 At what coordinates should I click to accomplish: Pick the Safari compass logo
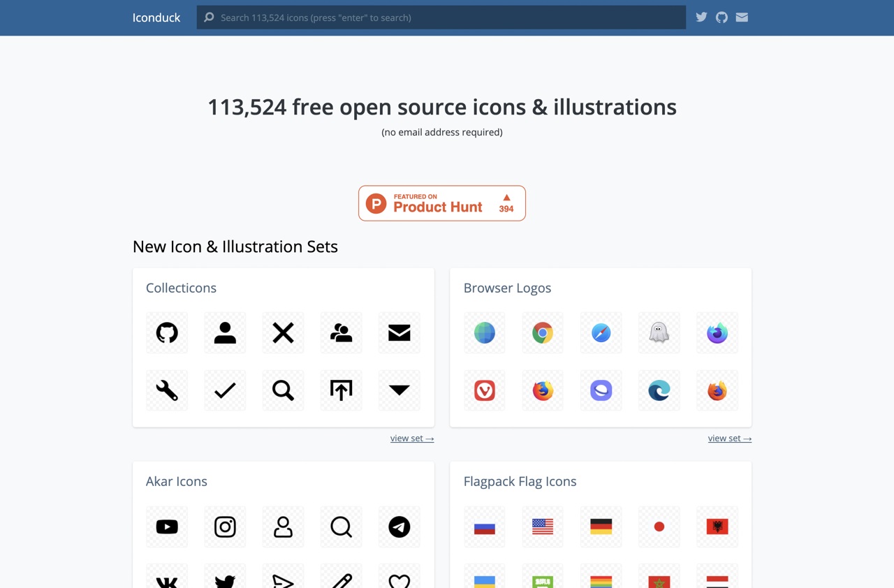tap(601, 332)
